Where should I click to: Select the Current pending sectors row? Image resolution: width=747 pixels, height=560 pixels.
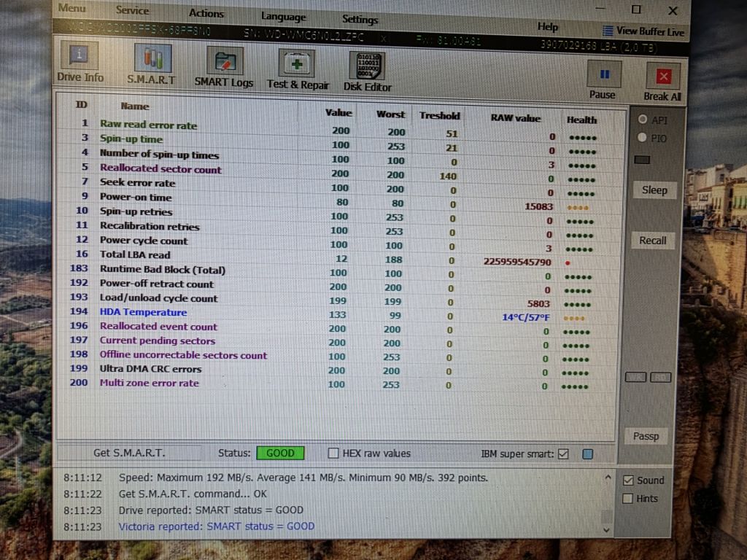[x=337, y=341]
